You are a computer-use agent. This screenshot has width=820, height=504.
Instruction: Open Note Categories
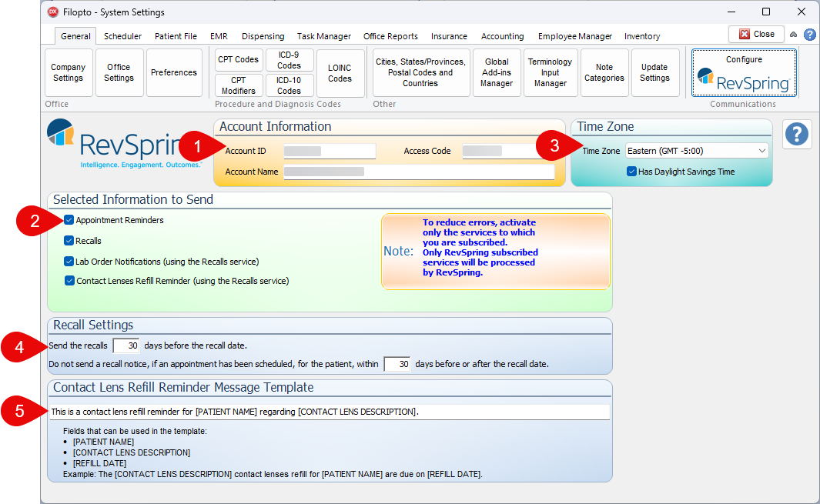(604, 72)
